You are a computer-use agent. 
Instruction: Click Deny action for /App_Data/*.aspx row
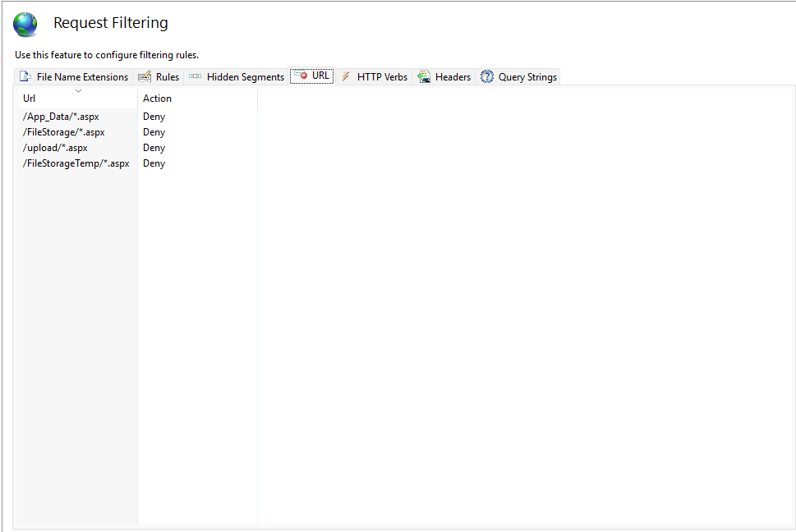click(154, 117)
